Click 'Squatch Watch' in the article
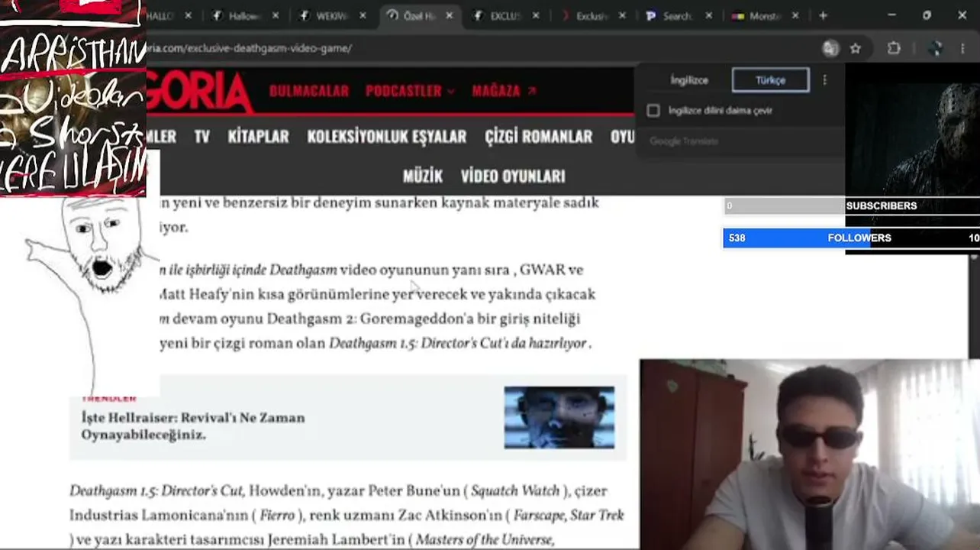 point(515,490)
